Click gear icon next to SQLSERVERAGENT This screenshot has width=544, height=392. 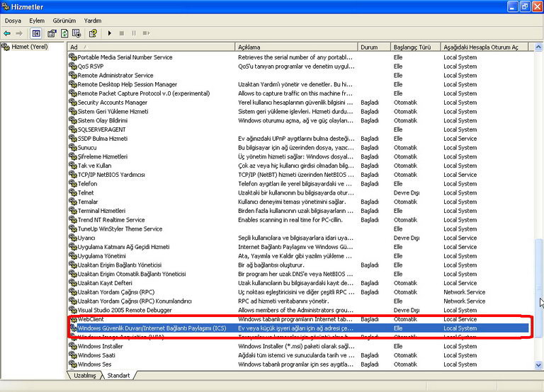tap(73, 129)
